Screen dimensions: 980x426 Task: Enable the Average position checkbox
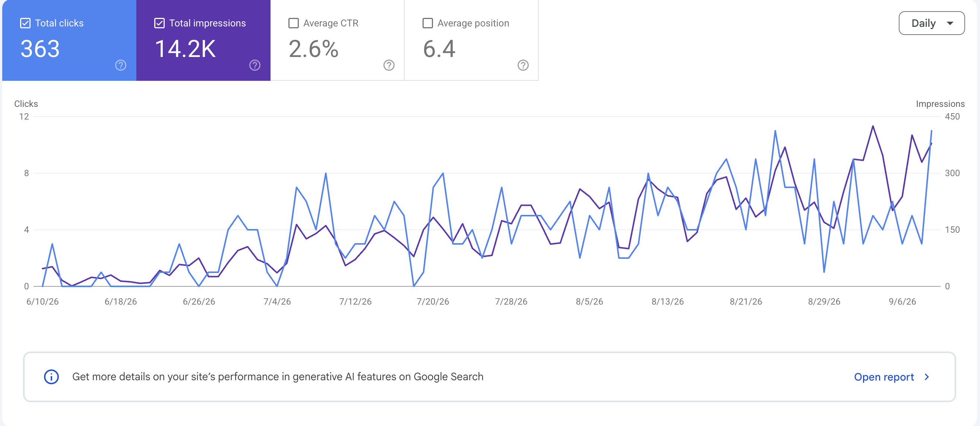pyautogui.click(x=428, y=23)
